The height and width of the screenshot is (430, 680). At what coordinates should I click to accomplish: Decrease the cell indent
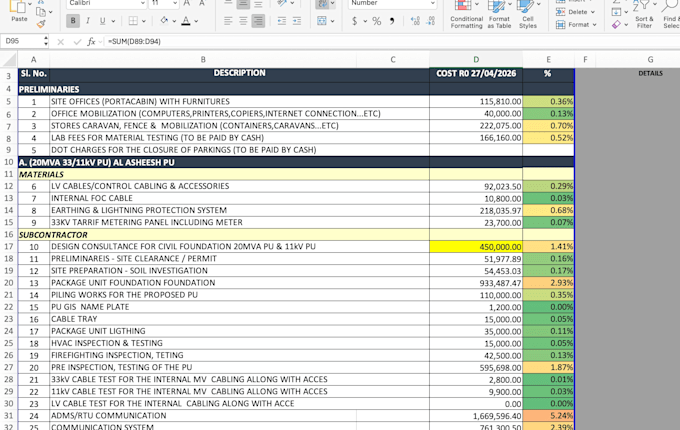[281, 21]
